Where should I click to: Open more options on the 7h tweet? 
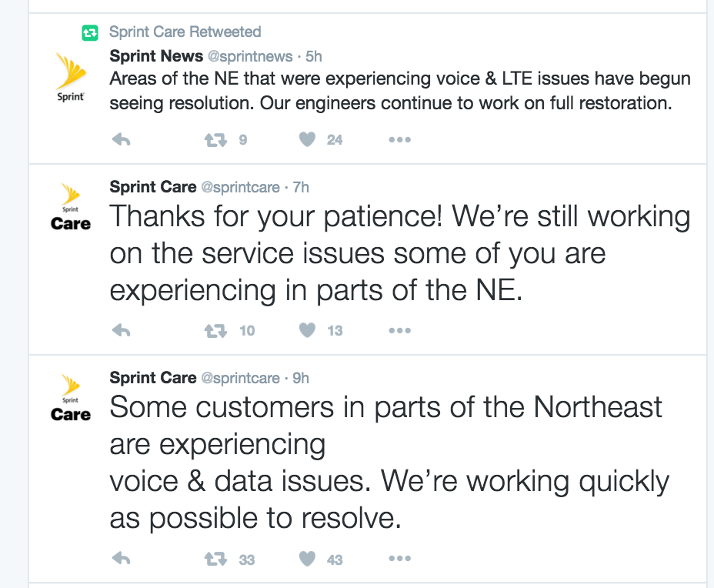[x=399, y=330]
